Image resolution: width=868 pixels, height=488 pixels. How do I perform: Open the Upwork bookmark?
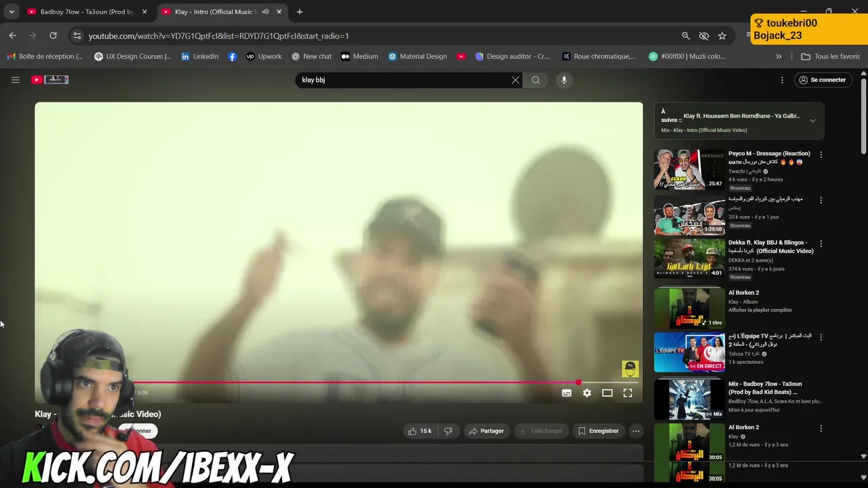(x=264, y=57)
